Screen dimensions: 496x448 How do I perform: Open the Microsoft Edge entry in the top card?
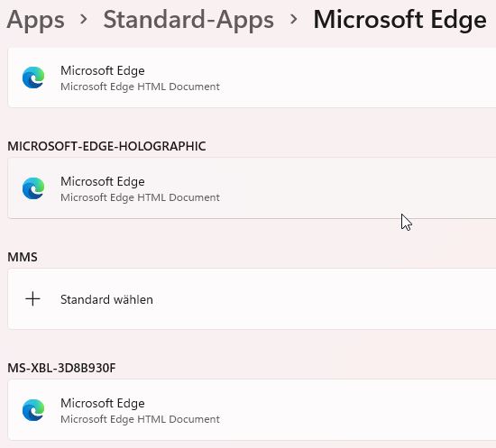click(252, 78)
